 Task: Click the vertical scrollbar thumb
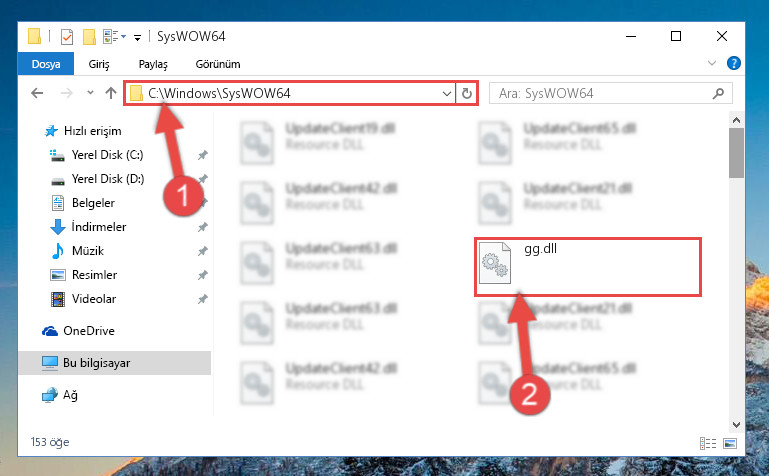(x=736, y=153)
